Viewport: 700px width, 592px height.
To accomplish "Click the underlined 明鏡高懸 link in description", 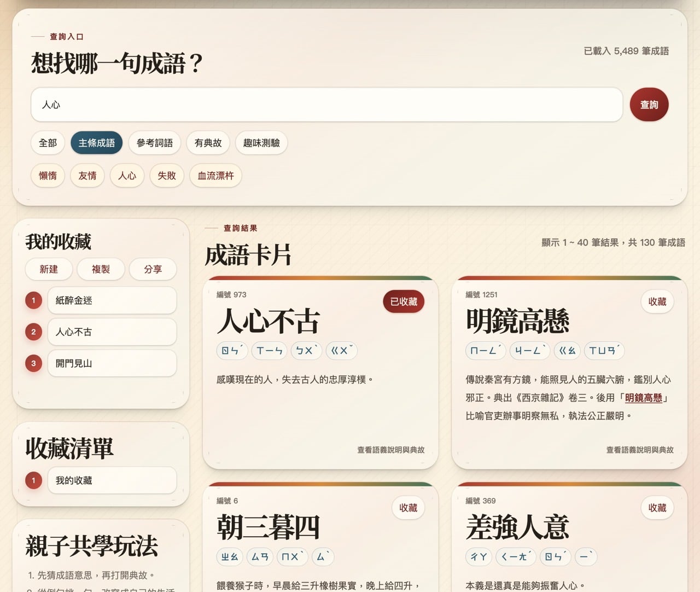I will tap(644, 398).
